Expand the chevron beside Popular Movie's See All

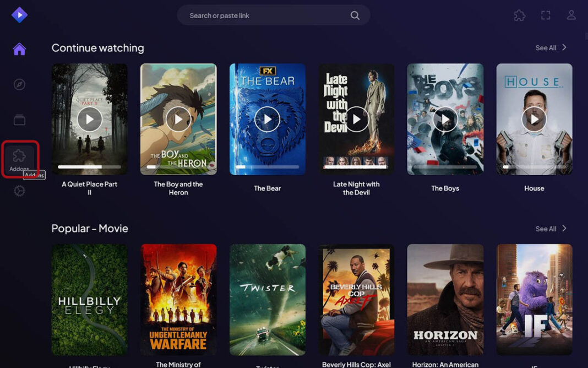point(564,228)
